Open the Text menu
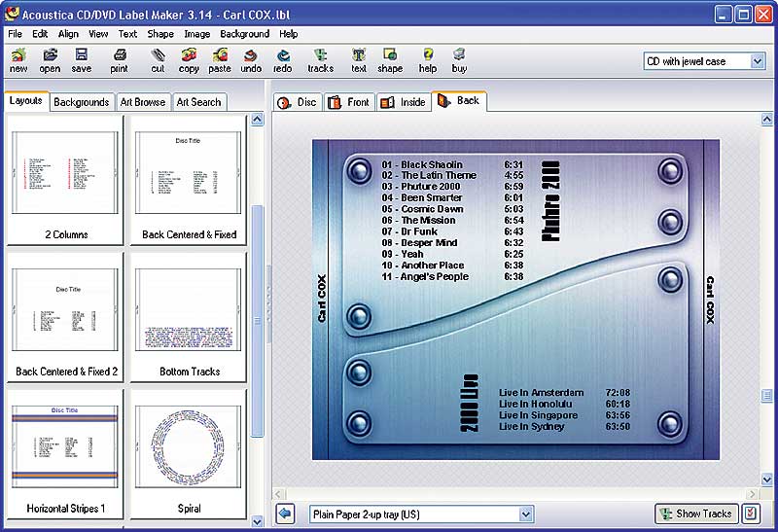This screenshot has height=532, width=778. coord(127,34)
